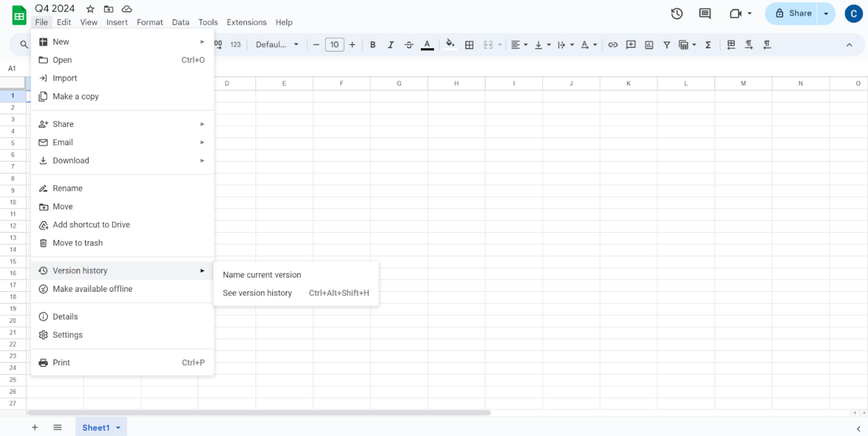Viewport: 868px width, 436px height.
Task: Open the filter views dropdown
Action: click(x=687, y=45)
